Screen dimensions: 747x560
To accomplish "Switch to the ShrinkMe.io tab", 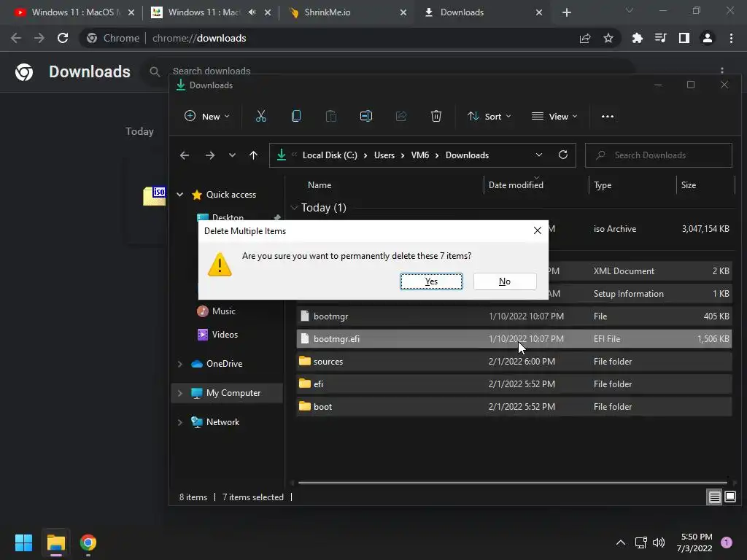I will coord(347,12).
